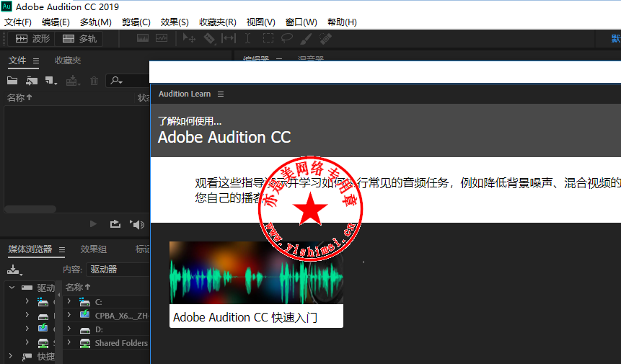Click the trash icon in Files panel
Screen dimensions: 621x364
[94, 81]
